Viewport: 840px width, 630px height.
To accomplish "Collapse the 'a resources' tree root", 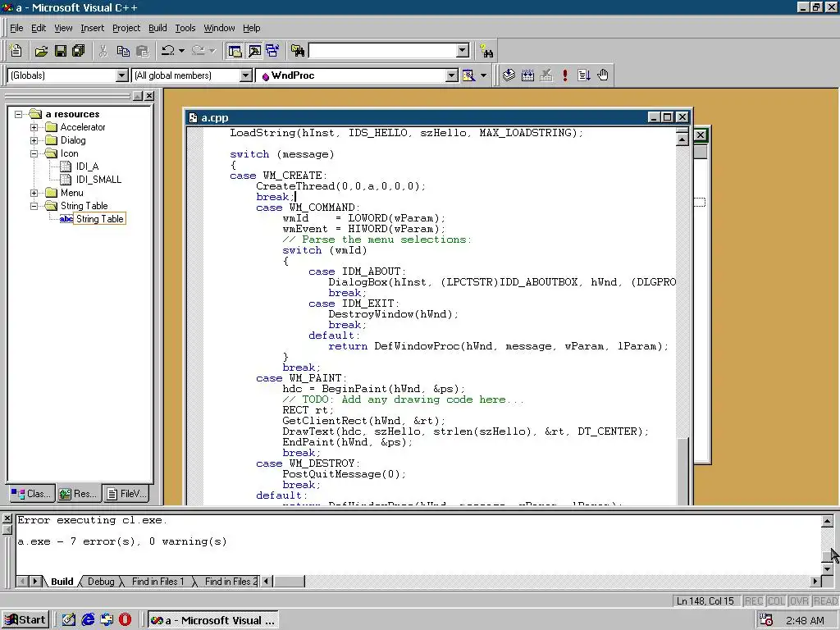I will (18, 114).
